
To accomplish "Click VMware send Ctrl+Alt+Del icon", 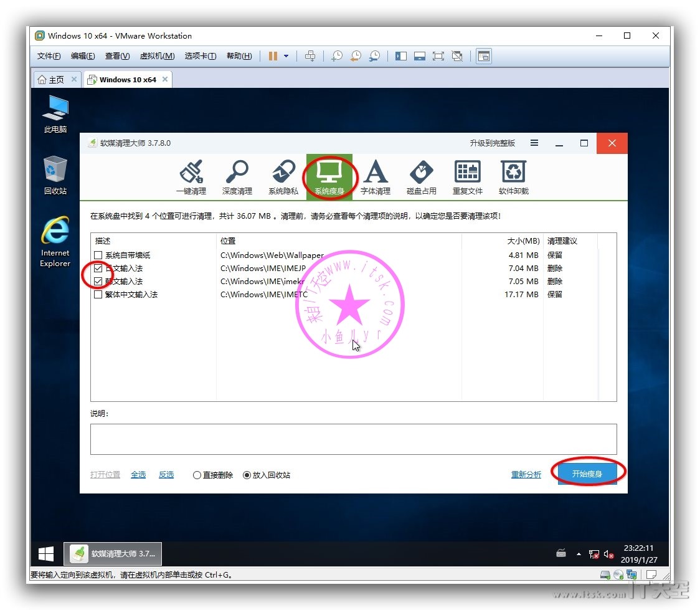I will (310, 56).
